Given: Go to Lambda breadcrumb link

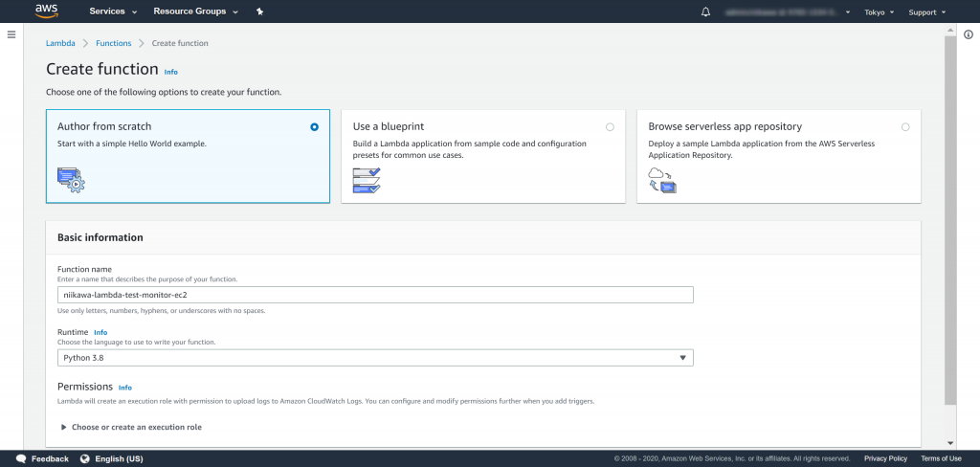Looking at the screenshot, I should tap(60, 43).
